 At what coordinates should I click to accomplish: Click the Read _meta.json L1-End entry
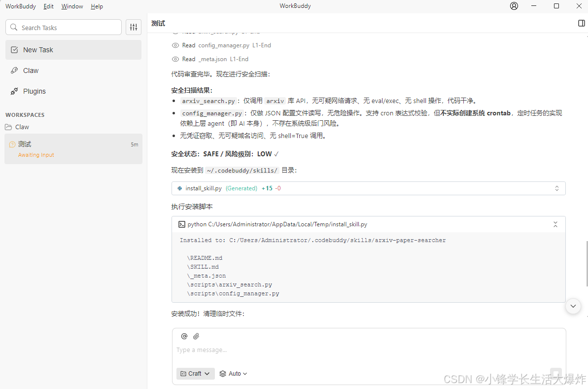coord(210,59)
